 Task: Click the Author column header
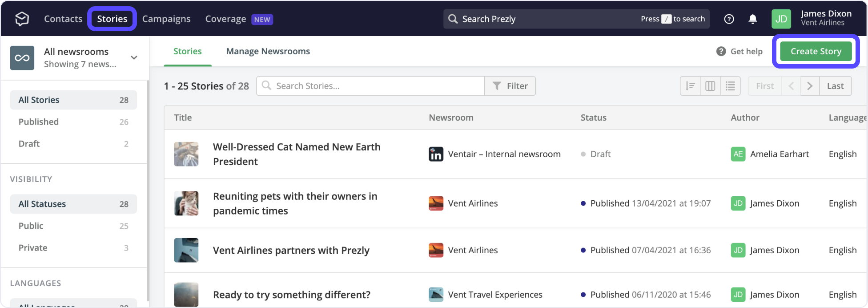(x=745, y=118)
